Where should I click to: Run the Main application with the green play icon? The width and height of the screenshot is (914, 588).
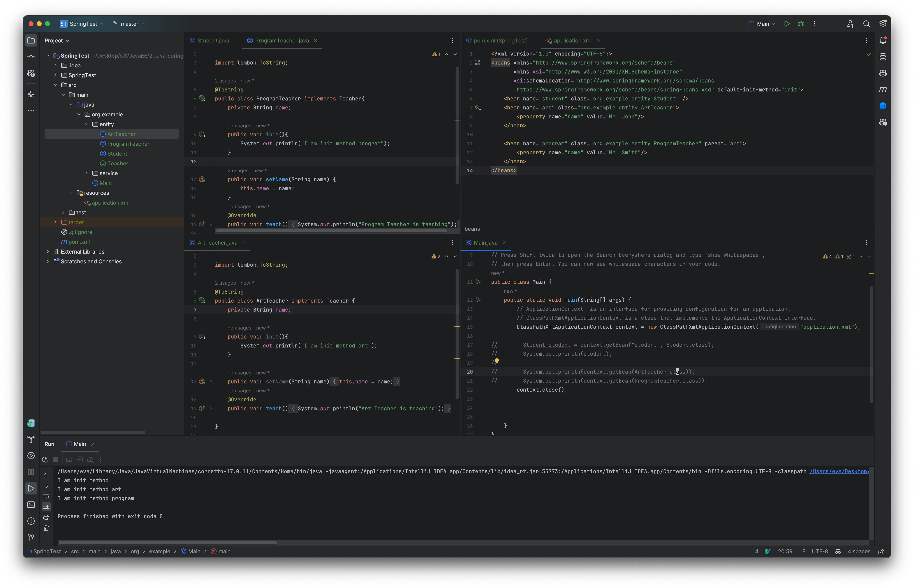pos(787,24)
